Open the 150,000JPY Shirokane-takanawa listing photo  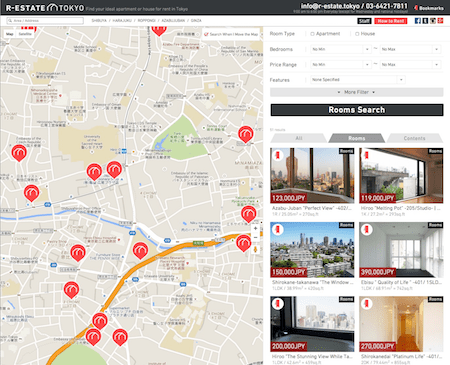point(312,250)
